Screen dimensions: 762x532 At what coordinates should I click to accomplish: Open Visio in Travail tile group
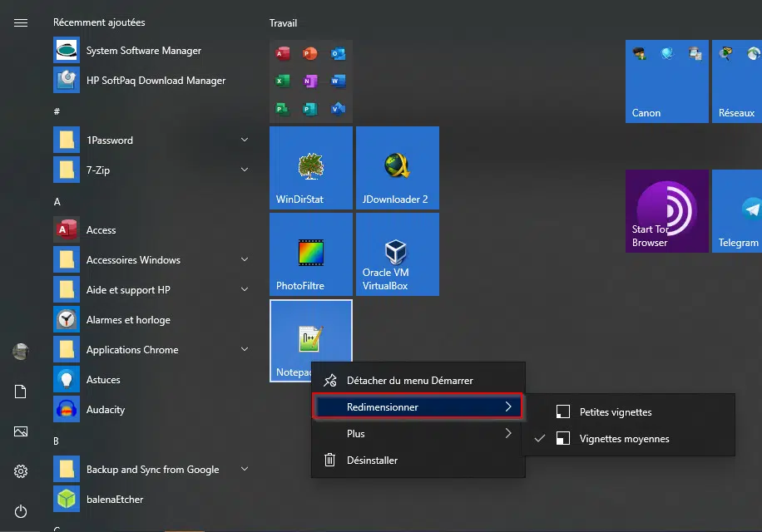coord(338,109)
